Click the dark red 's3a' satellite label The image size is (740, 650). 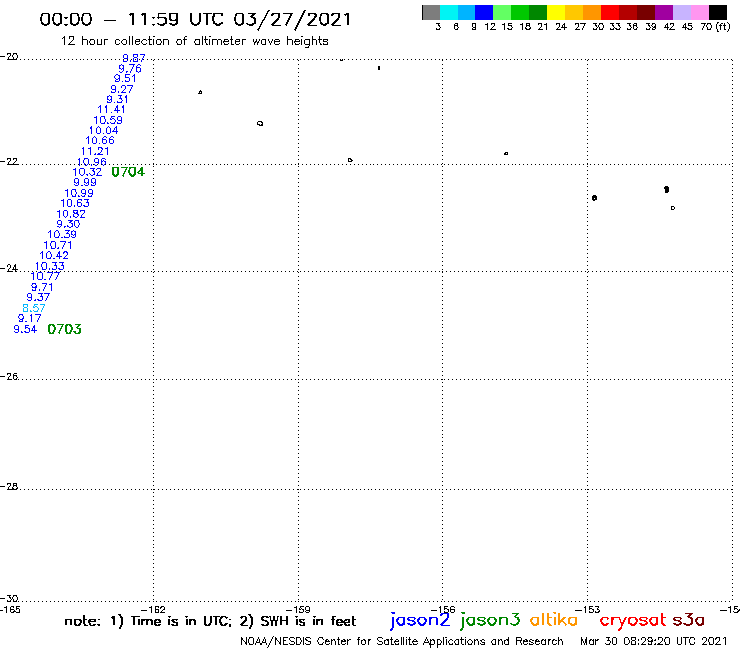tap(688, 620)
